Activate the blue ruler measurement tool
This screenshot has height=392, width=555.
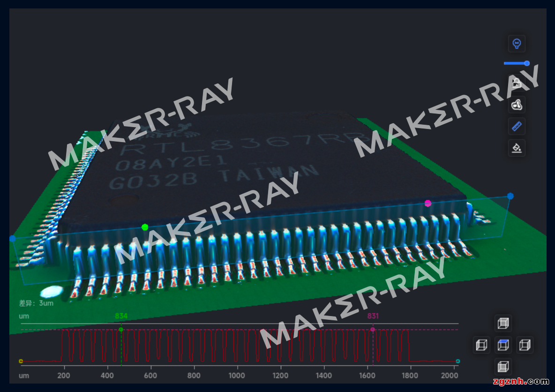(517, 126)
